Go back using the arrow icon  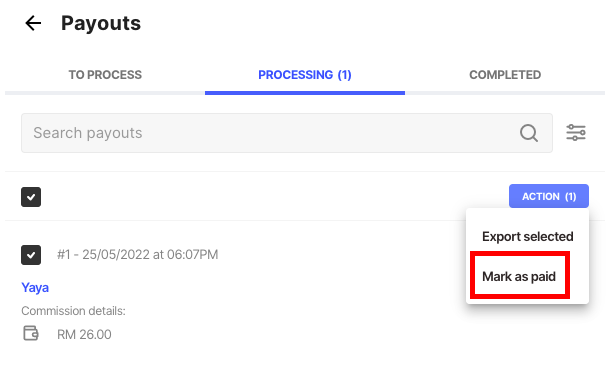pos(33,23)
